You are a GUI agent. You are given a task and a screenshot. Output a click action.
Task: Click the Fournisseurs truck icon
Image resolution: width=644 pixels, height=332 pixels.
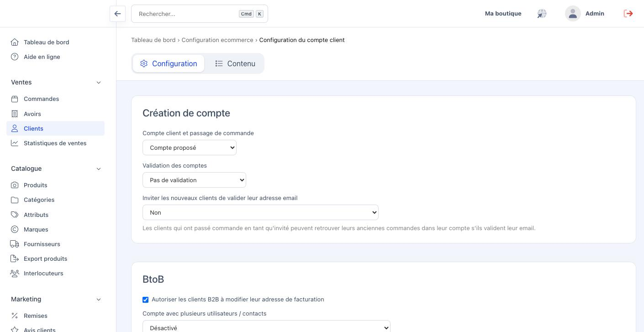click(x=15, y=244)
